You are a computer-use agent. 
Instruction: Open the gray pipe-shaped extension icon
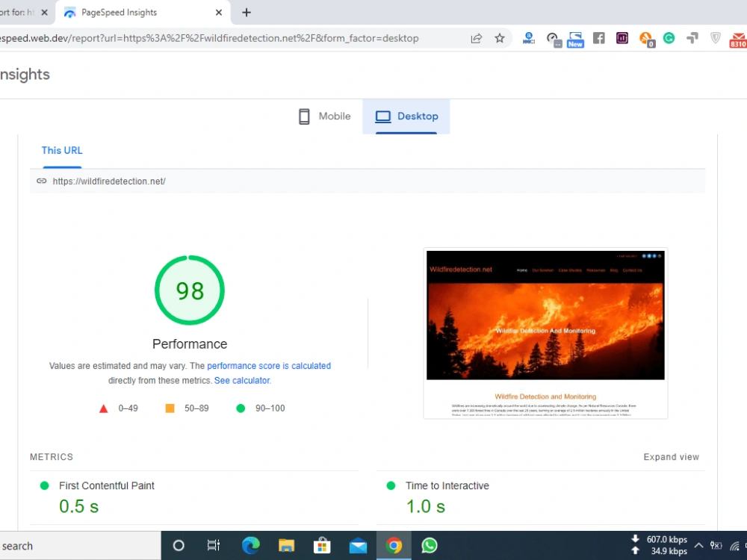692,38
